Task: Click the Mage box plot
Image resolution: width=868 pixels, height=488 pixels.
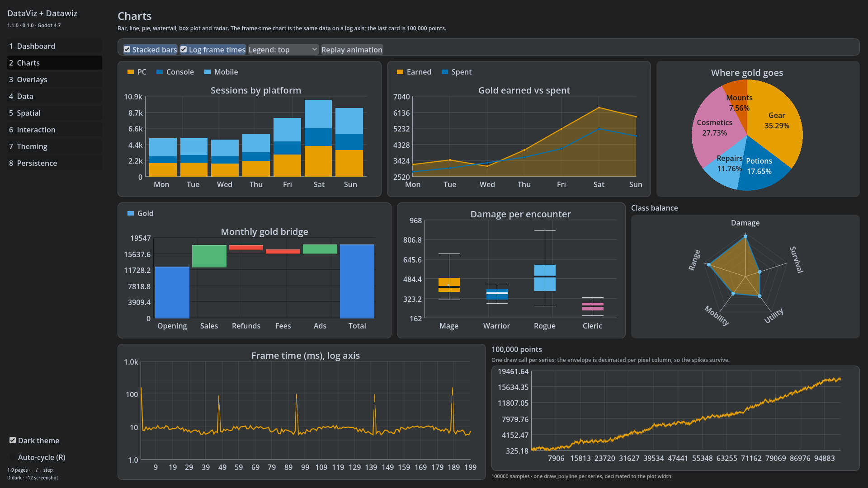Action: point(449,285)
